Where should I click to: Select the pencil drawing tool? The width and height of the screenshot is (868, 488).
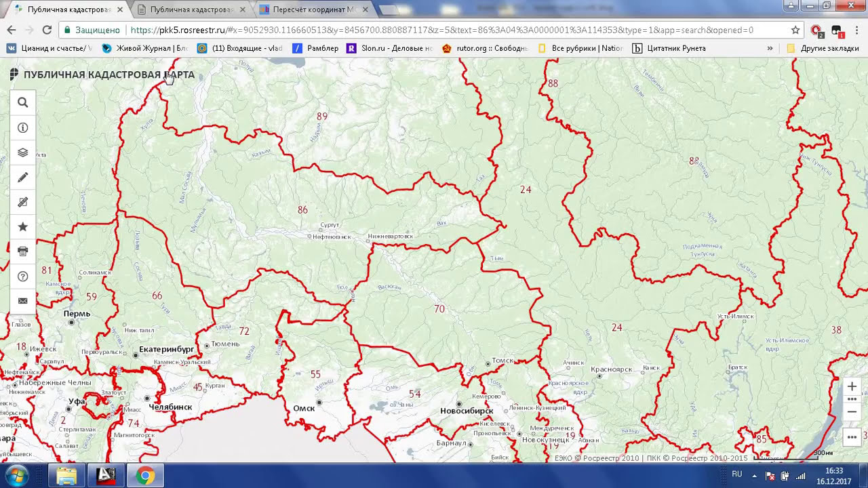pyautogui.click(x=22, y=178)
